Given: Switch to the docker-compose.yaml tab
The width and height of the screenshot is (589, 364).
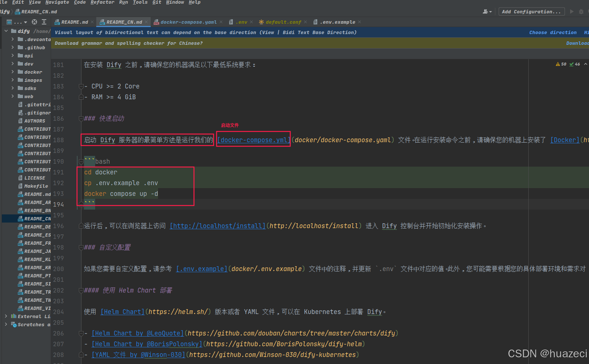Looking at the screenshot, I should click(188, 22).
